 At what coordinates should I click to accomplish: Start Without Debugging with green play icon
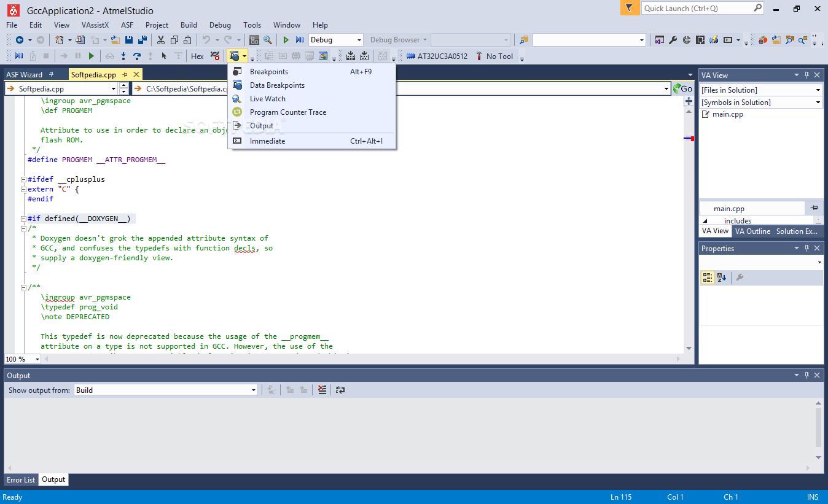click(x=286, y=40)
